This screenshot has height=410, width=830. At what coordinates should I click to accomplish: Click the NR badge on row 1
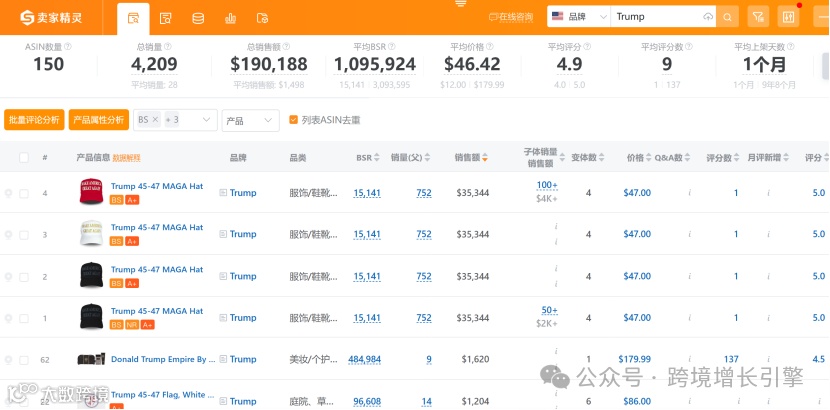tap(132, 325)
